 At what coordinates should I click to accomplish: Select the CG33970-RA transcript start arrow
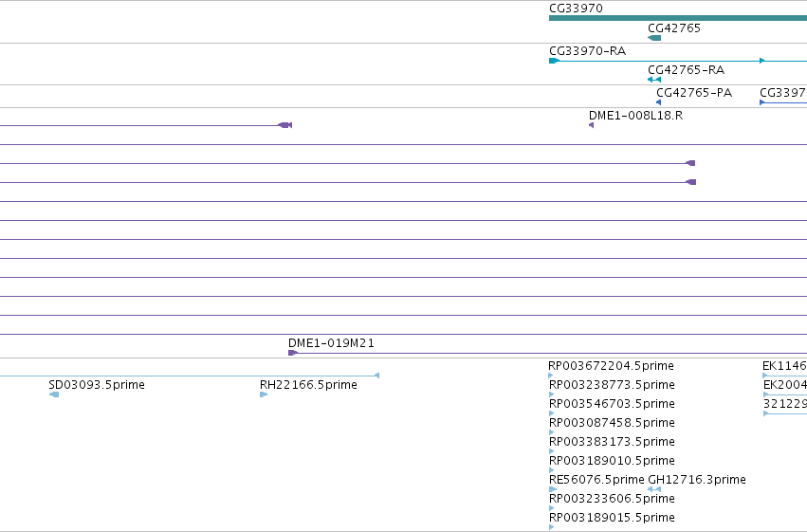(554, 61)
